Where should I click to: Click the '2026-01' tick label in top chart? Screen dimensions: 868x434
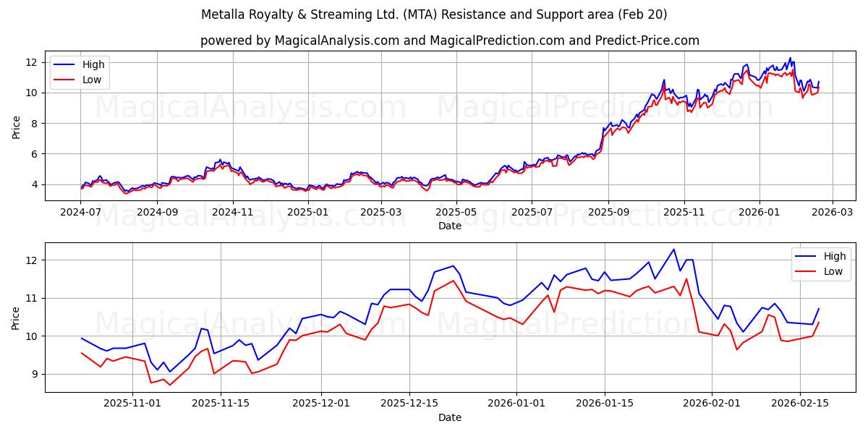coord(760,212)
